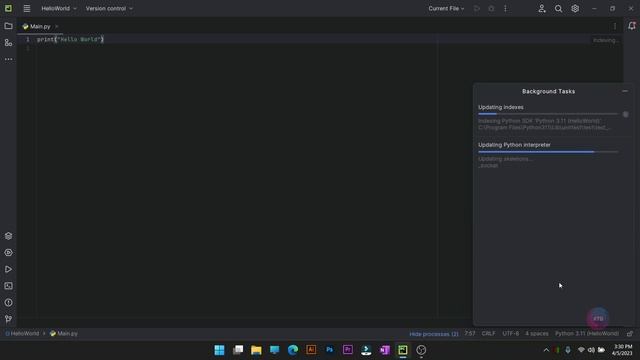The height and width of the screenshot is (360, 640).
Task: Launch Microsoft Edge from the taskbar
Action: point(293,350)
